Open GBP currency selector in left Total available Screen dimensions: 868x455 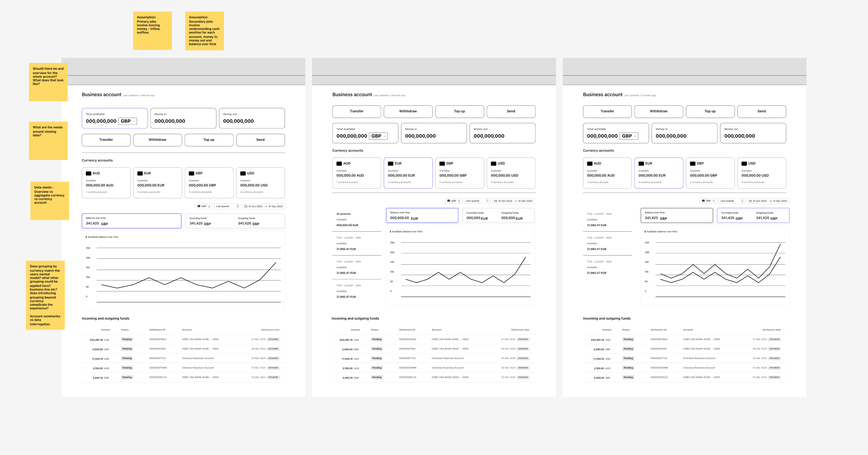(x=128, y=121)
